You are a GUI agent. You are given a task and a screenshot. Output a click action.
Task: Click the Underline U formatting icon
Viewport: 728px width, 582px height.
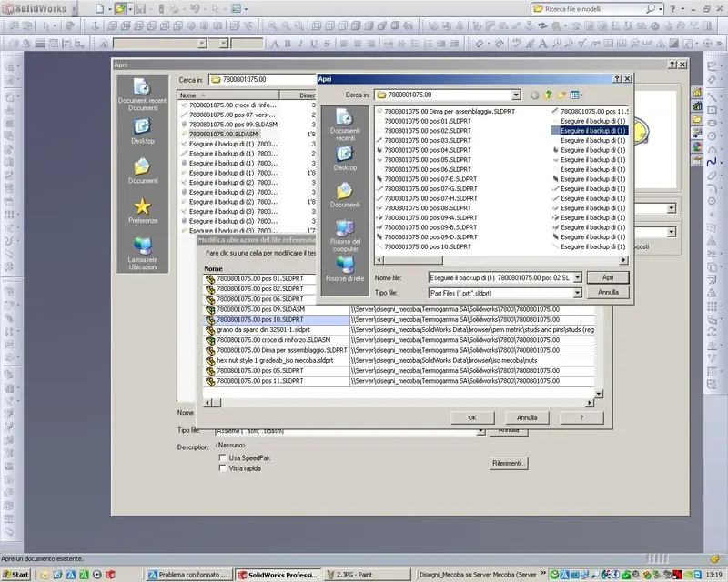314,44
